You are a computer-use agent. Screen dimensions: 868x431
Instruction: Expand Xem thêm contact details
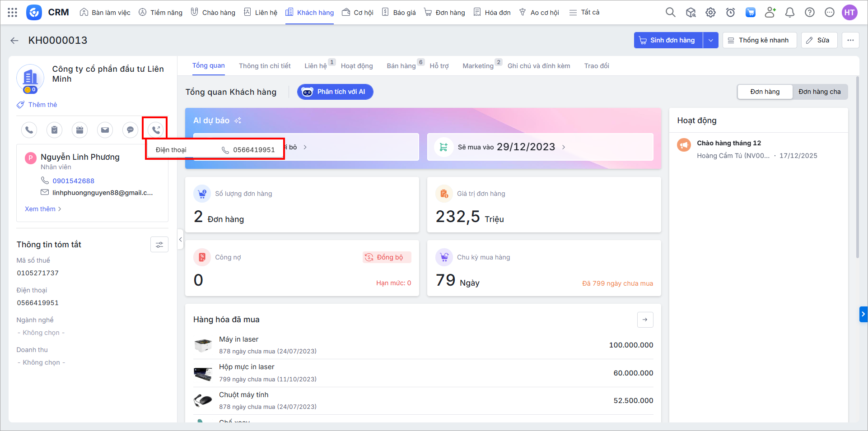click(43, 209)
